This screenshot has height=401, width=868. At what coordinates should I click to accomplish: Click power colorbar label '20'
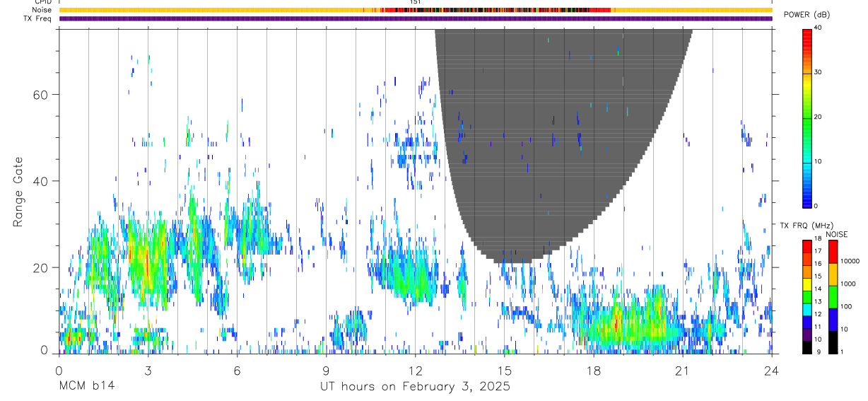pyautogui.click(x=819, y=117)
